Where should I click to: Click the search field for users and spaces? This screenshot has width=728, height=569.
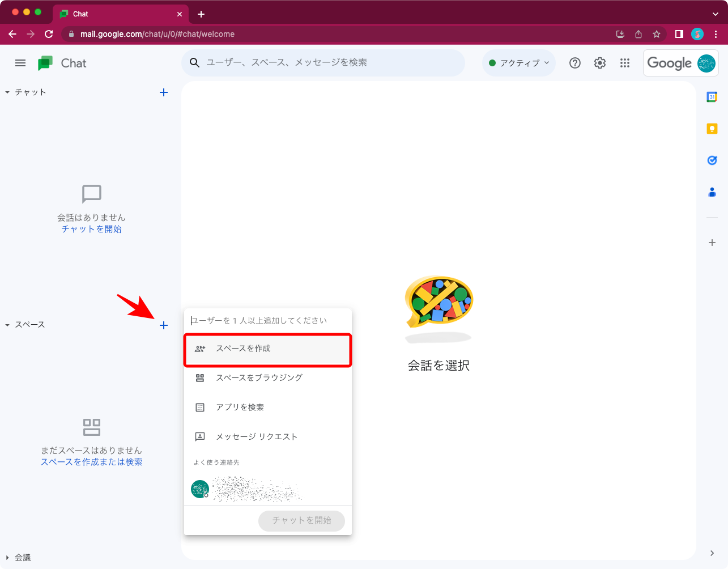point(323,63)
